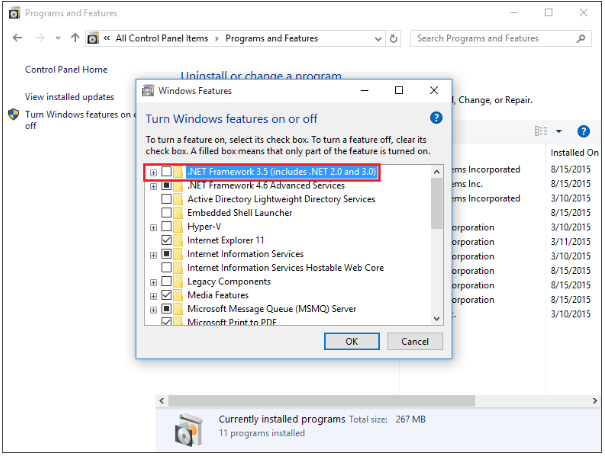605x458 pixels.
Task: Click the Windows Features dialog title icon
Action: point(148,91)
